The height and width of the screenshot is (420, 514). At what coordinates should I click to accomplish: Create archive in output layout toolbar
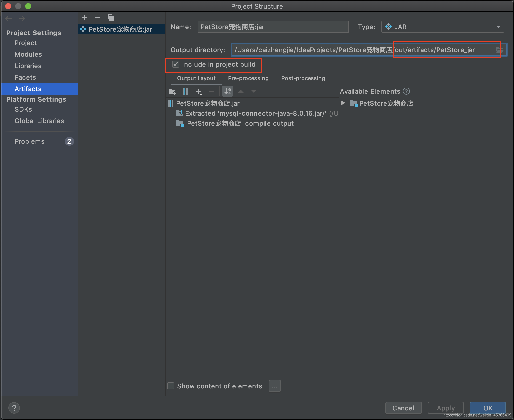pos(185,91)
